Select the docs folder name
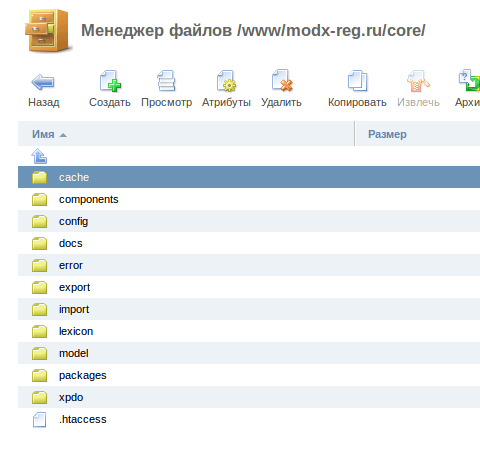This screenshot has height=464, width=480. point(71,243)
